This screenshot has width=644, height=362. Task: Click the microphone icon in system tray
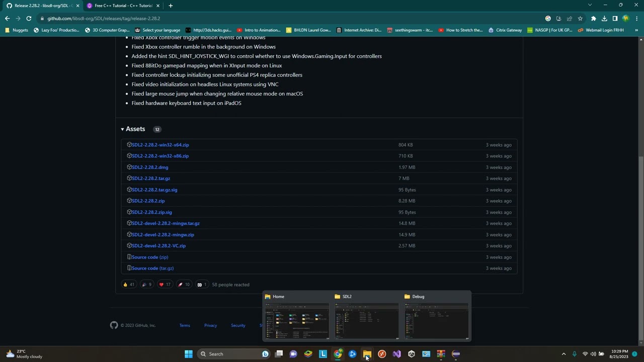(x=574, y=354)
